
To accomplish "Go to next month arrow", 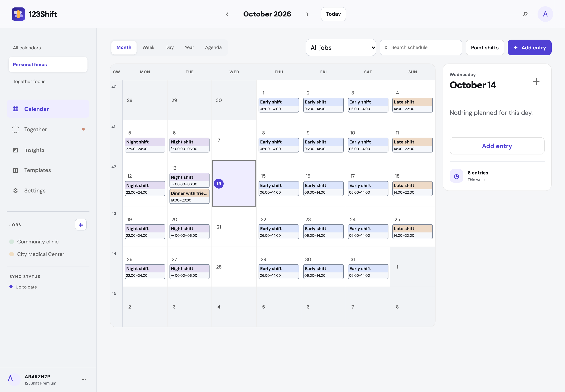I will [307, 14].
